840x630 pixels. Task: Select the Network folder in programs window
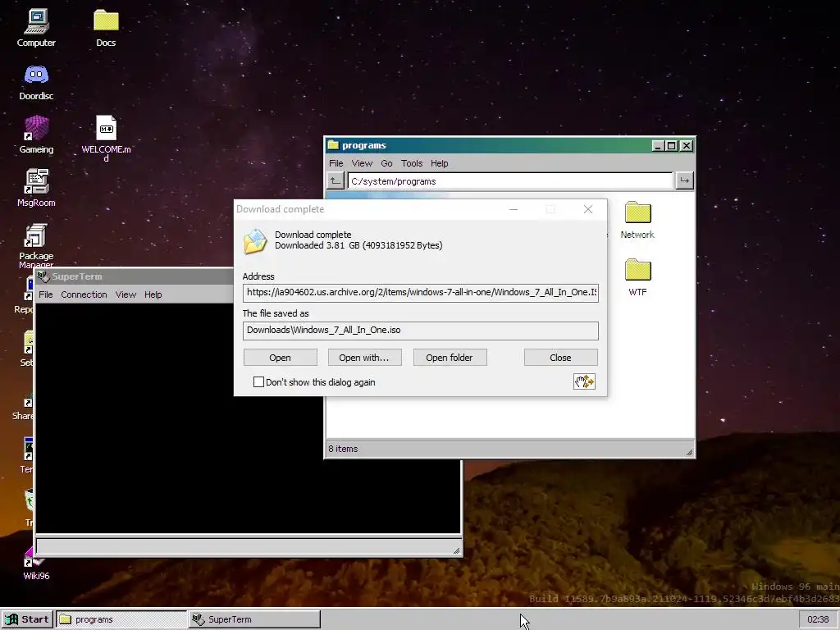(637, 220)
